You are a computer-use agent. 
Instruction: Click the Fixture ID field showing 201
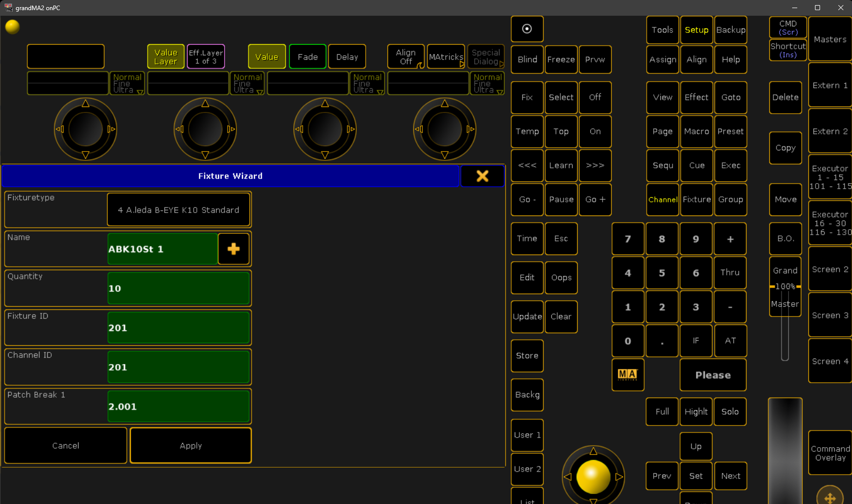(179, 328)
